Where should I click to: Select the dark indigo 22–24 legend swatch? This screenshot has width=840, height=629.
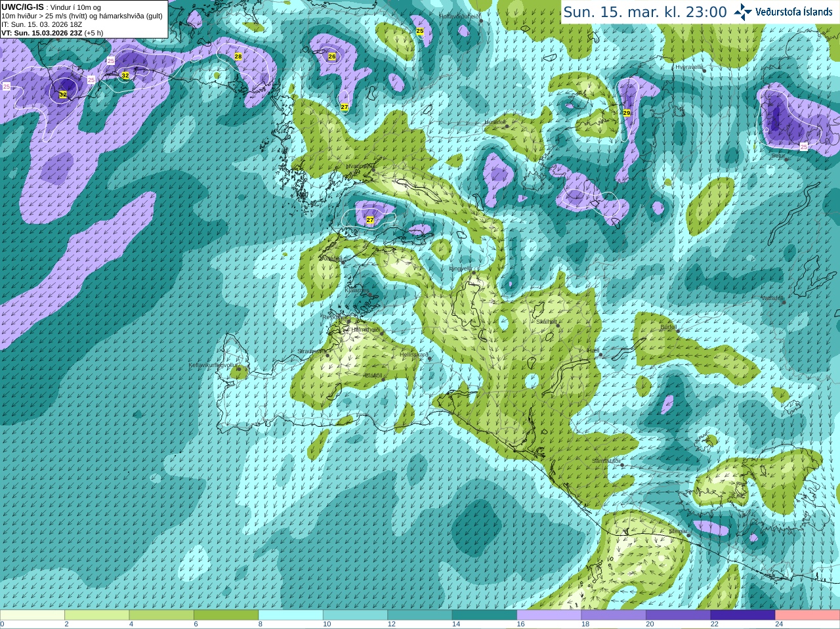pyautogui.click(x=743, y=615)
